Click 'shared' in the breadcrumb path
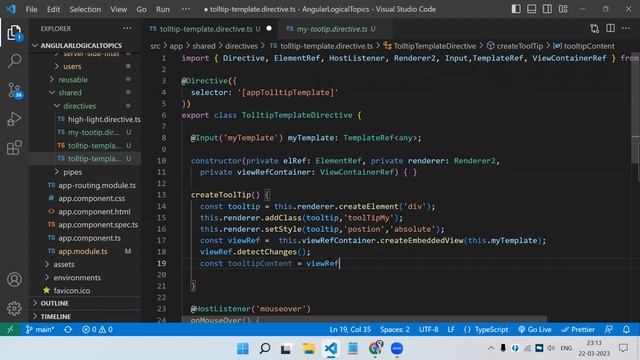The width and height of the screenshot is (640, 360). pyautogui.click(x=204, y=46)
